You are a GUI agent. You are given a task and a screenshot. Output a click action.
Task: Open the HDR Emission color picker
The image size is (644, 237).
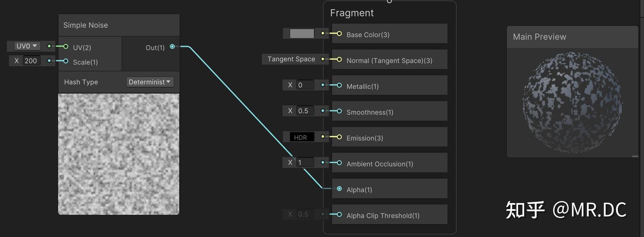coord(301,137)
